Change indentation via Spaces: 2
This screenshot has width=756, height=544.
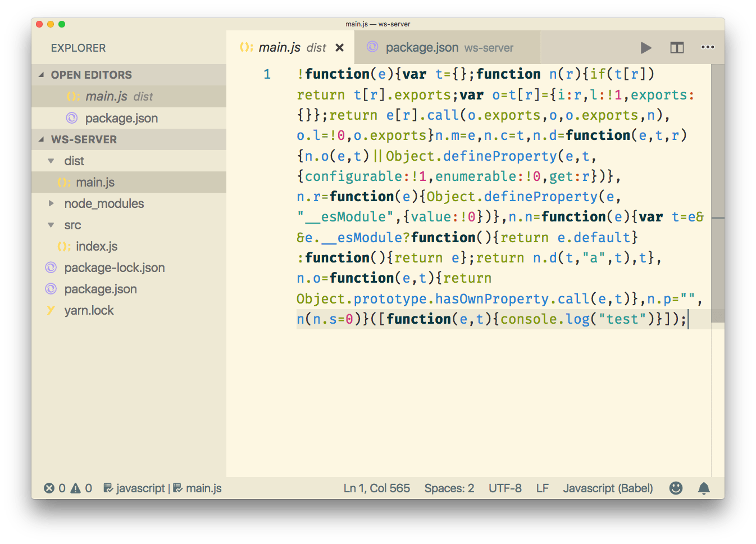point(449,488)
